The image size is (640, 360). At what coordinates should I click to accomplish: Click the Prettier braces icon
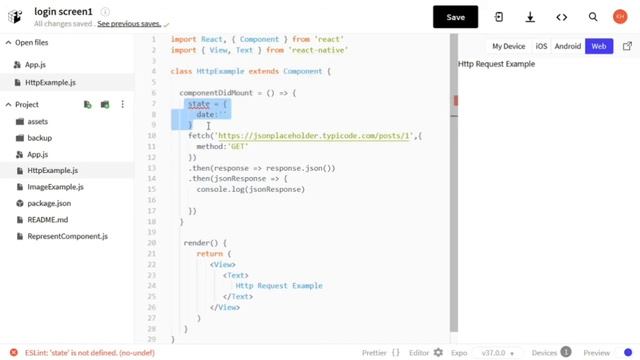[396, 353]
